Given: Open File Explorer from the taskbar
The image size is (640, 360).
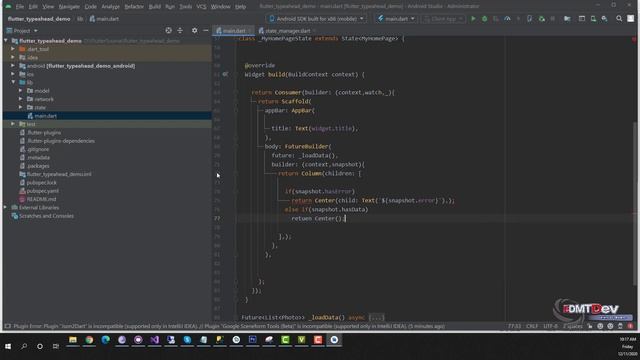Looking at the screenshot, I should (73, 340).
